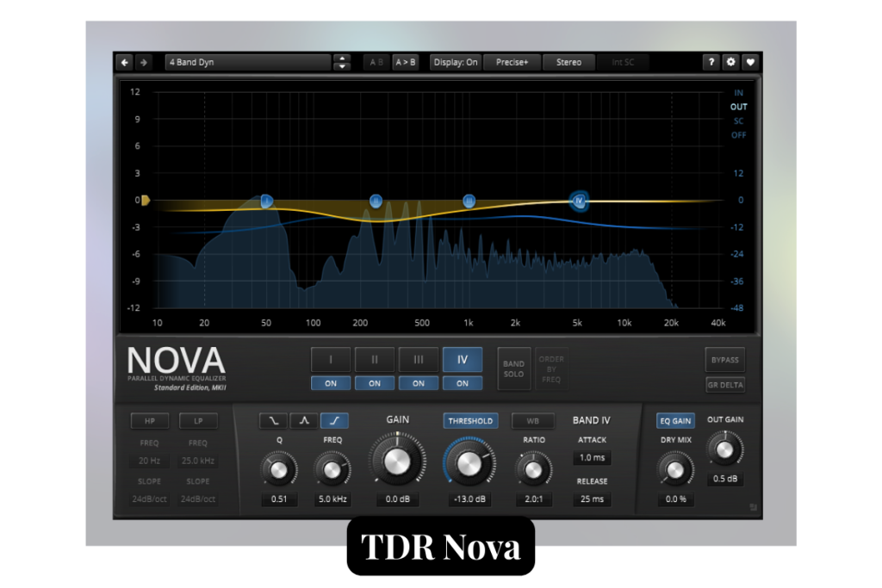Click the threshold knob
The height and width of the screenshot is (588, 882).
tap(469, 462)
